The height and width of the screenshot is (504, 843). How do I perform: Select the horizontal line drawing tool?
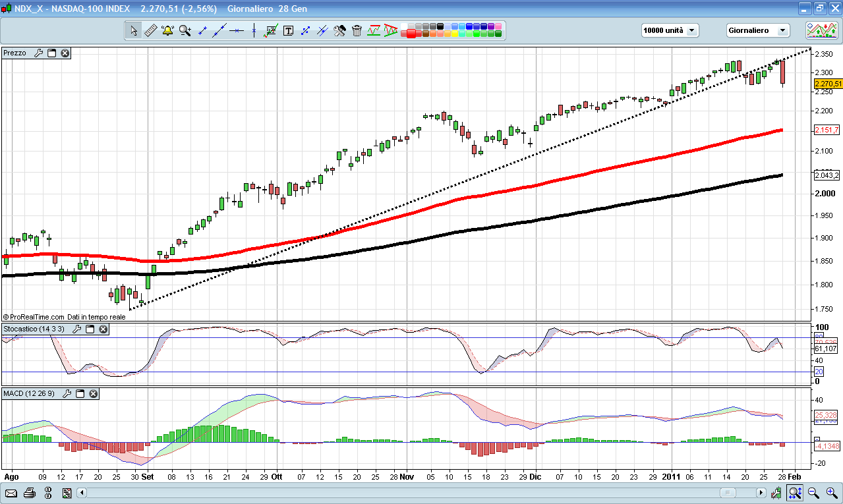[237, 30]
